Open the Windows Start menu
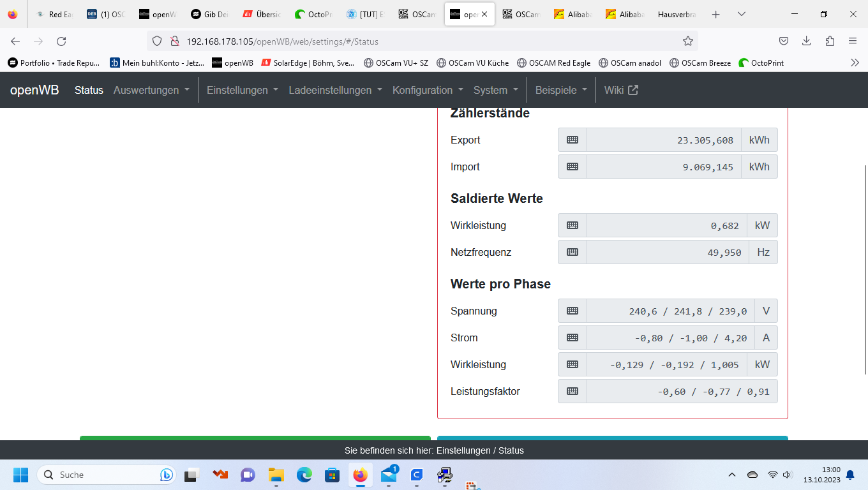868x490 pixels. point(20,475)
